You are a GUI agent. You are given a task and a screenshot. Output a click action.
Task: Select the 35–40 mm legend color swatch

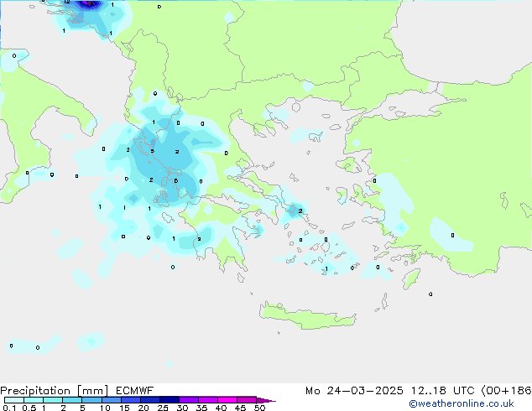(207, 400)
